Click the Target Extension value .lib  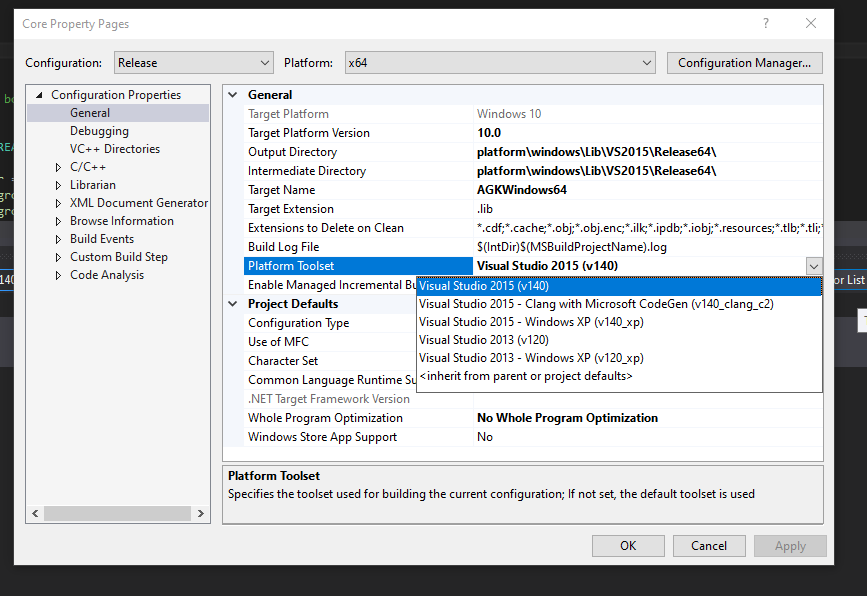(485, 209)
